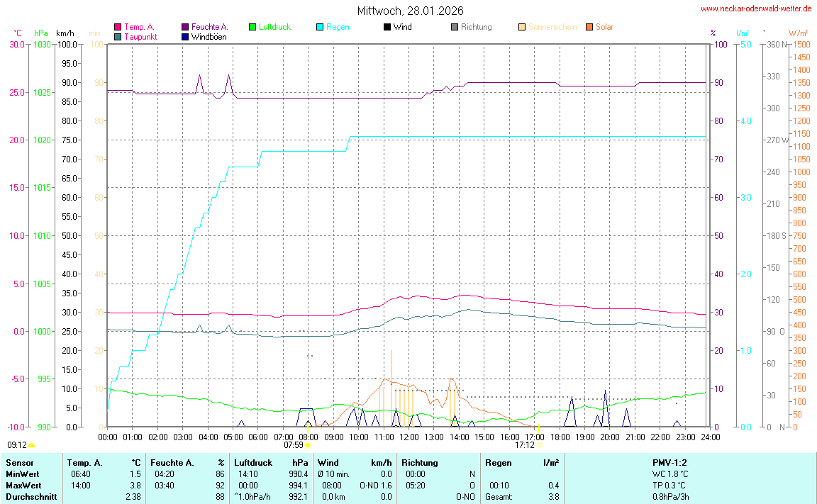The height and width of the screenshot is (504, 817).
Task: Click the sunrise icon at 07:59
Action: (308, 445)
